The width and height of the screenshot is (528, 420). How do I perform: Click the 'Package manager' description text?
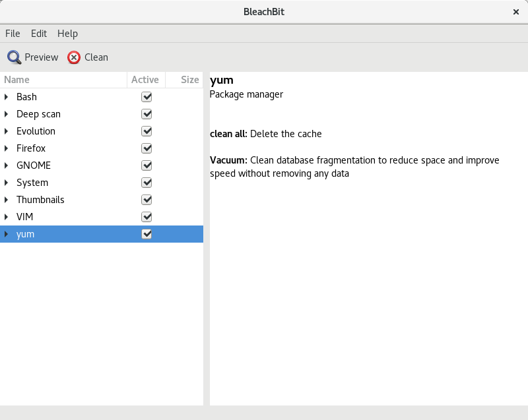click(246, 94)
